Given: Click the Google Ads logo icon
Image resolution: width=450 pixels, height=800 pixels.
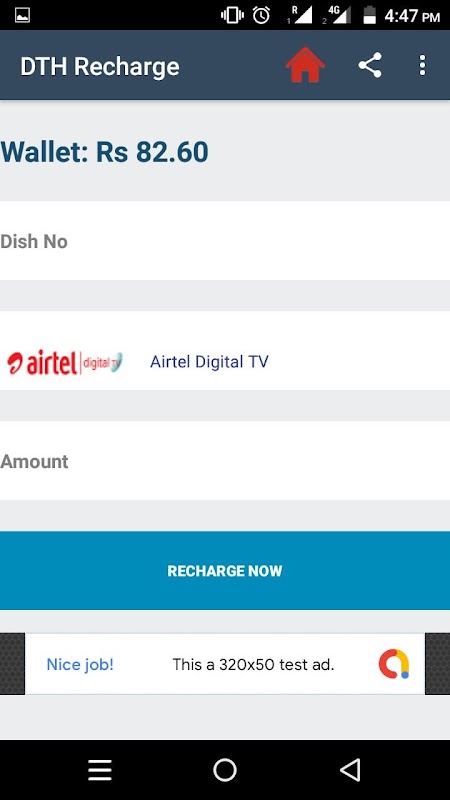Looking at the screenshot, I should coord(394,664).
